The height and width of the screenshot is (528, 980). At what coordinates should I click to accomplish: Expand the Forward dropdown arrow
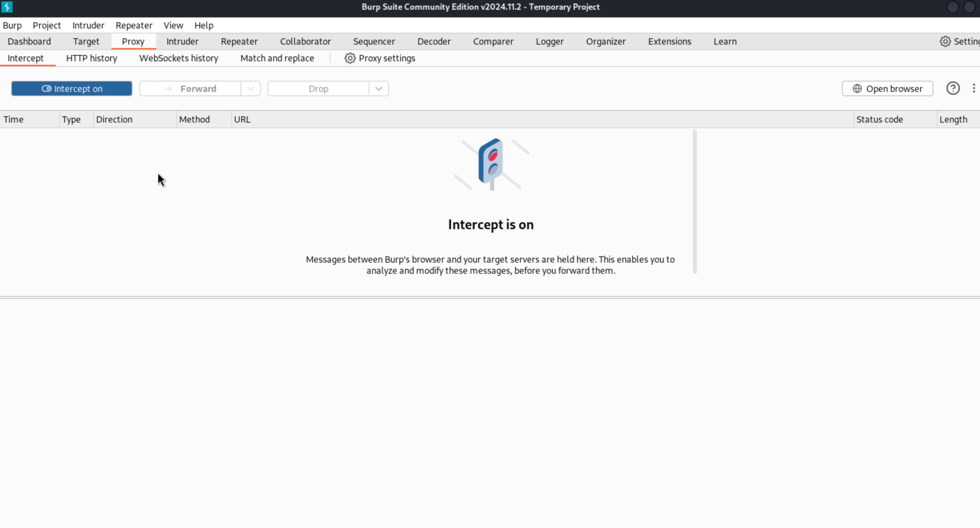click(250, 88)
